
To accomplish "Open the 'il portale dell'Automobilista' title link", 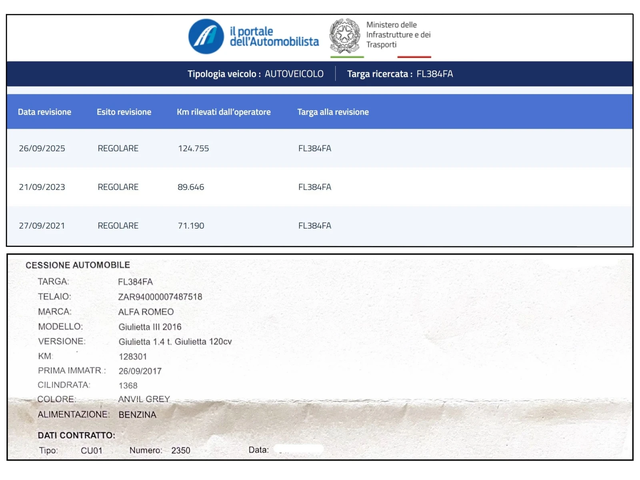I will tap(274, 36).
